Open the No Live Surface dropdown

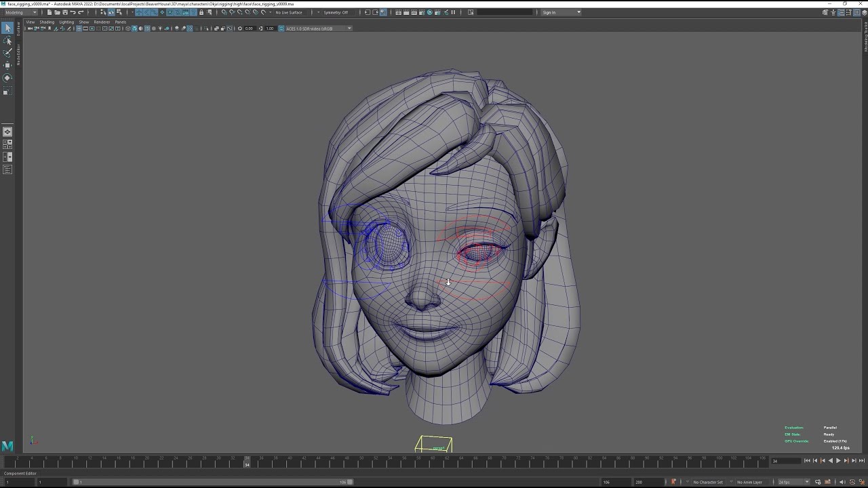coord(289,12)
